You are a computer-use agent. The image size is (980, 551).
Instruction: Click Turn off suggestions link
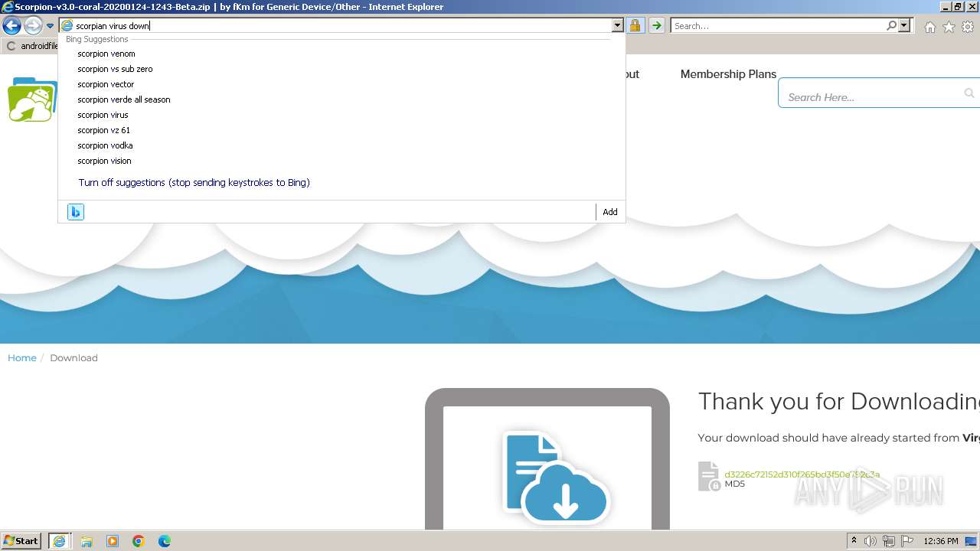click(x=194, y=183)
